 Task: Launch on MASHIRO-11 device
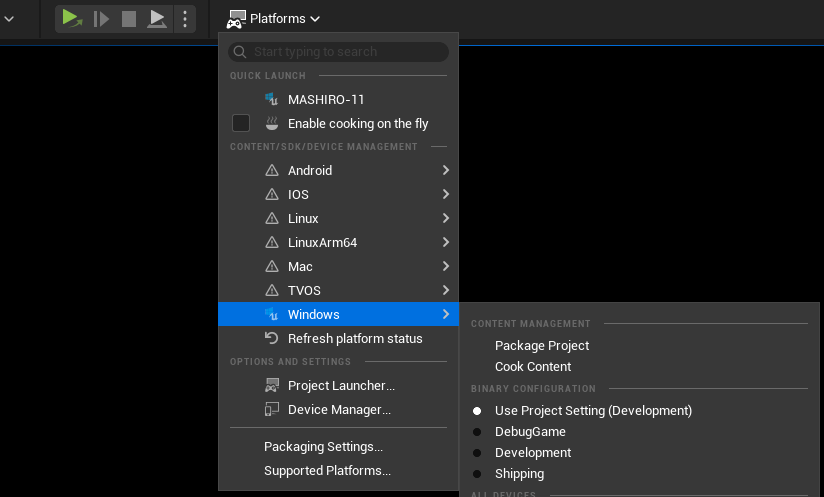pos(338,99)
